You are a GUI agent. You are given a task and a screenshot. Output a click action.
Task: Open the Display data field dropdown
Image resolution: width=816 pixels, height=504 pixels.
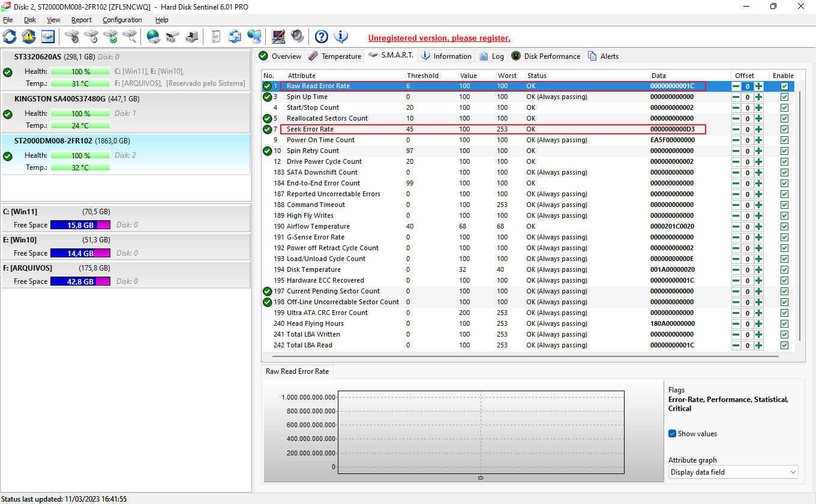tap(733, 472)
